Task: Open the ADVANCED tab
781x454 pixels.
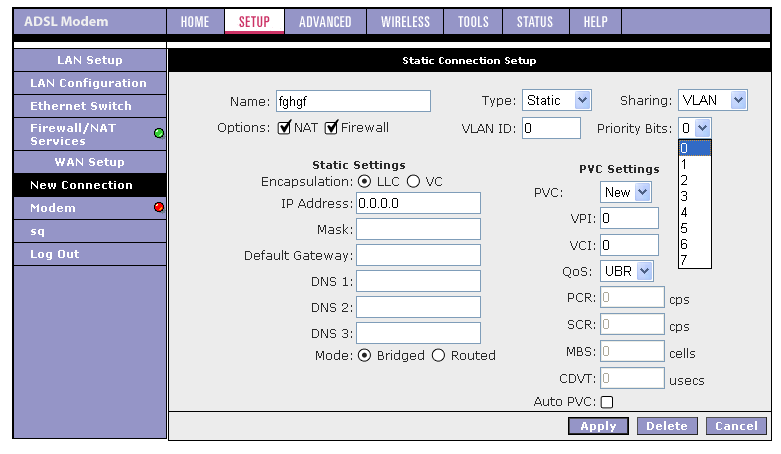Action: coord(325,21)
